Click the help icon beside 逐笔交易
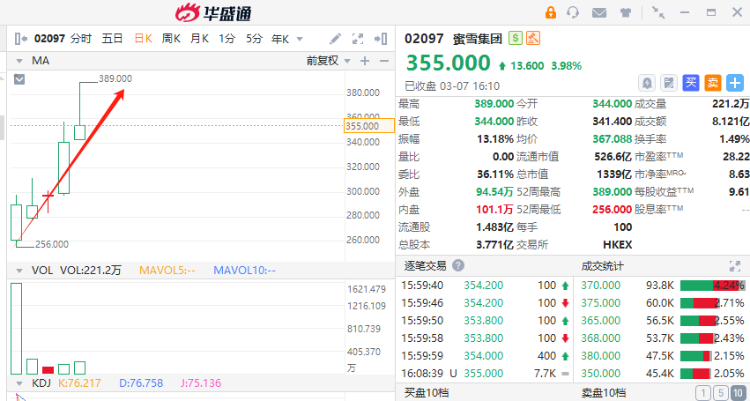The image size is (750, 401). point(458,265)
